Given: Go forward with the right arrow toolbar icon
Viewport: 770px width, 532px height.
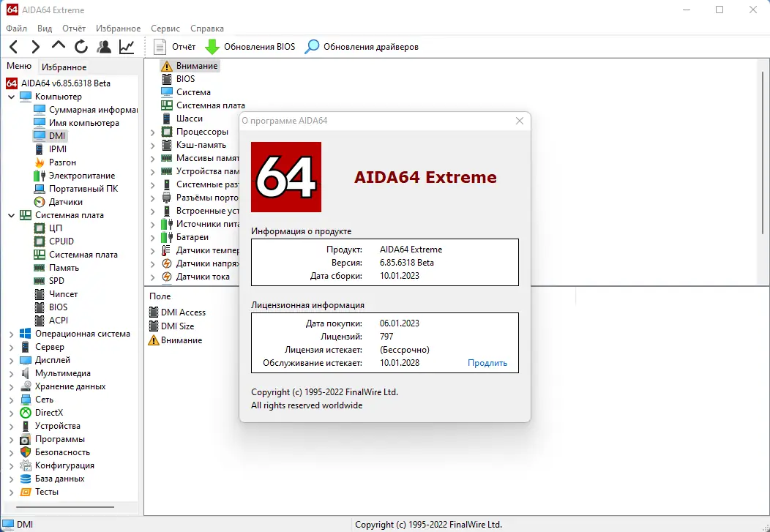Looking at the screenshot, I should pyautogui.click(x=35, y=47).
